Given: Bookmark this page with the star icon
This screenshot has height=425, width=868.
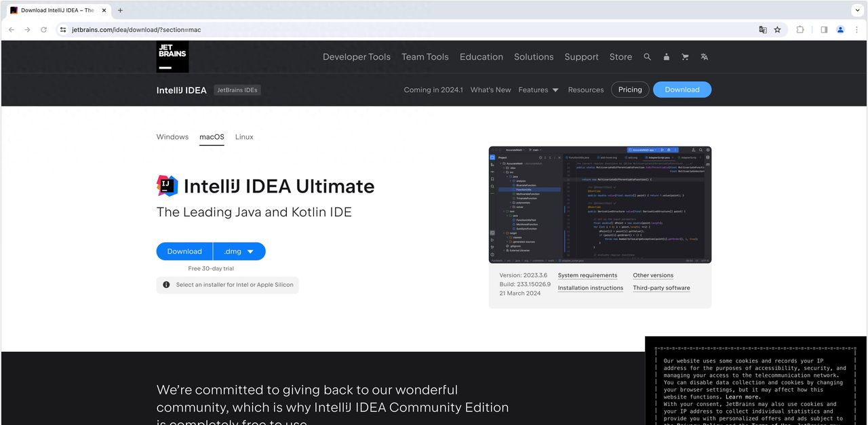Looking at the screenshot, I should (x=778, y=30).
